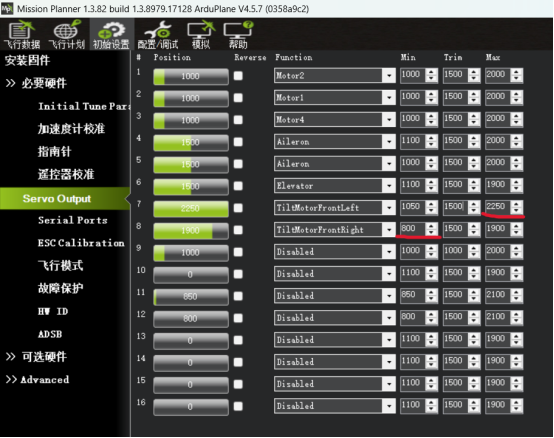Open the Motor2 function dropdown

pyautogui.click(x=389, y=76)
